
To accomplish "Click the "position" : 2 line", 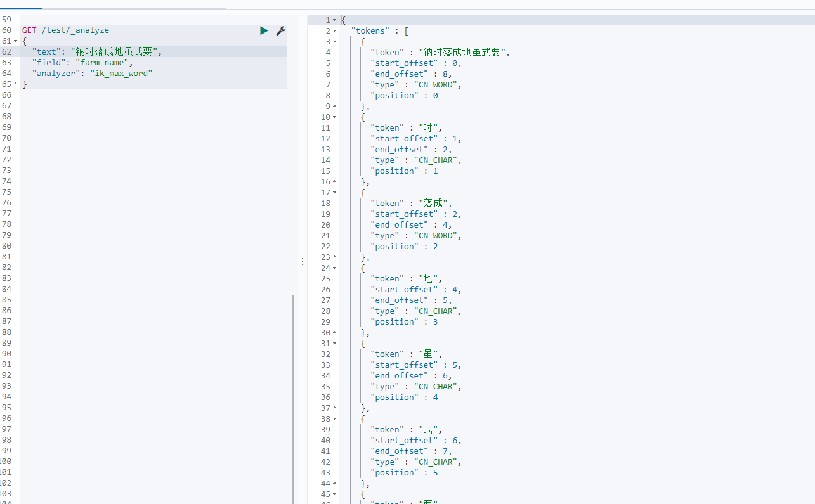I will (x=404, y=247).
